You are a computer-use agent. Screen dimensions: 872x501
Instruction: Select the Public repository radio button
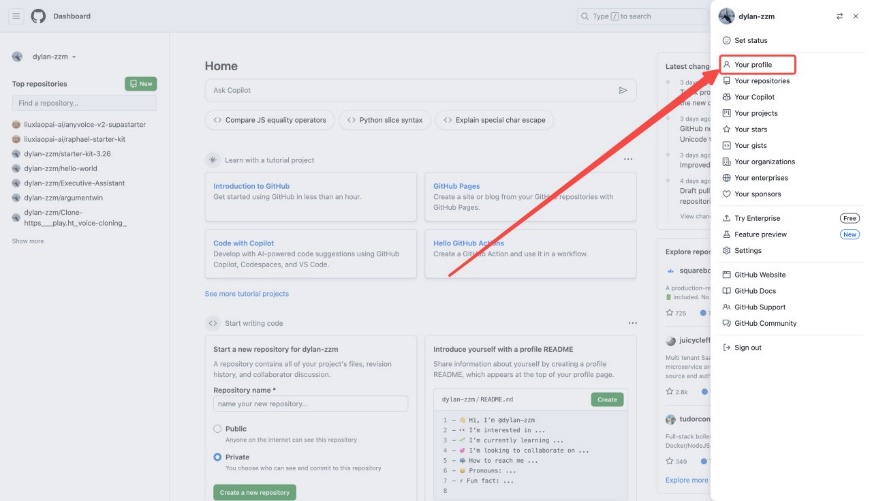click(x=218, y=429)
